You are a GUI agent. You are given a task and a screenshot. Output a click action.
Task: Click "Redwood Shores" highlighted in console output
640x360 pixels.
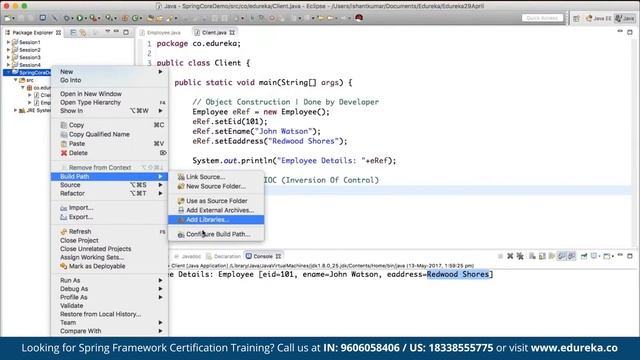click(x=458, y=274)
